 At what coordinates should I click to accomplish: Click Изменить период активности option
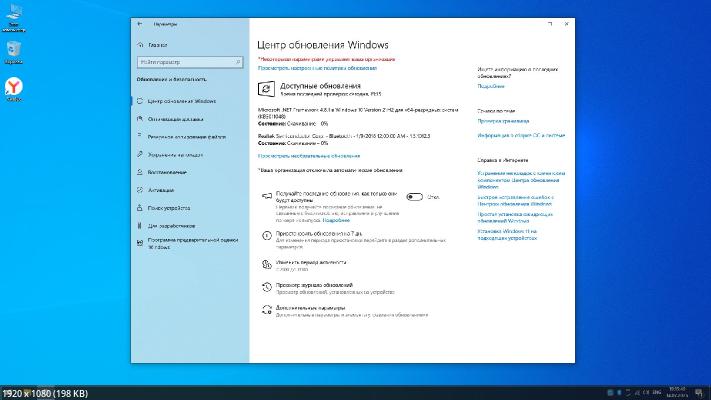tap(311, 265)
